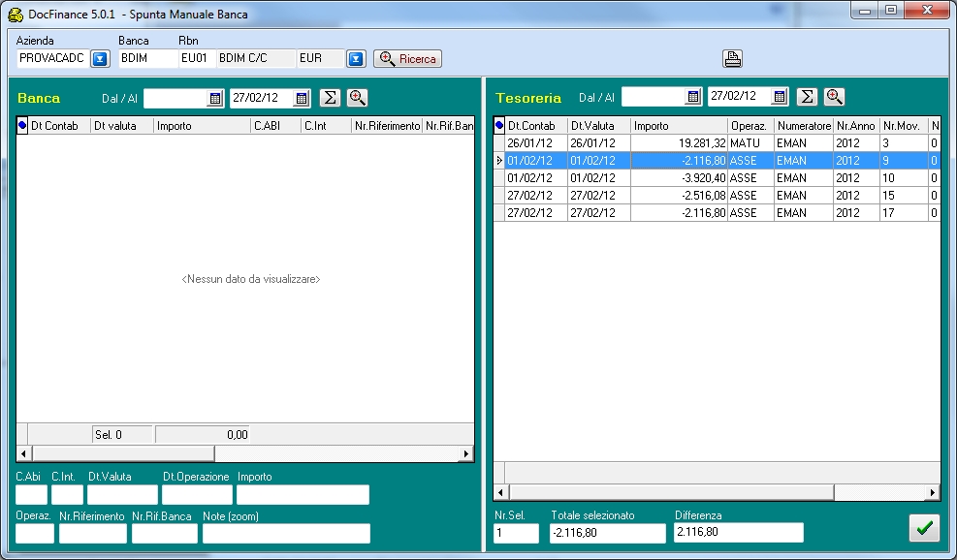957x560 pixels.
Task: Open calendar for Tesoreria end date
Action: pyautogui.click(x=780, y=96)
